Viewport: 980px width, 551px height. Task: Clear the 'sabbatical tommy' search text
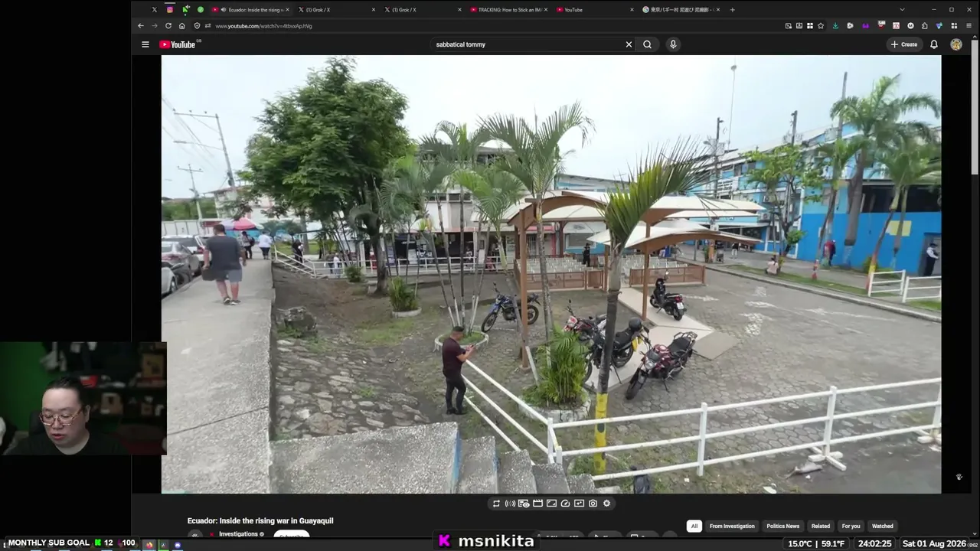tap(629, 44)
